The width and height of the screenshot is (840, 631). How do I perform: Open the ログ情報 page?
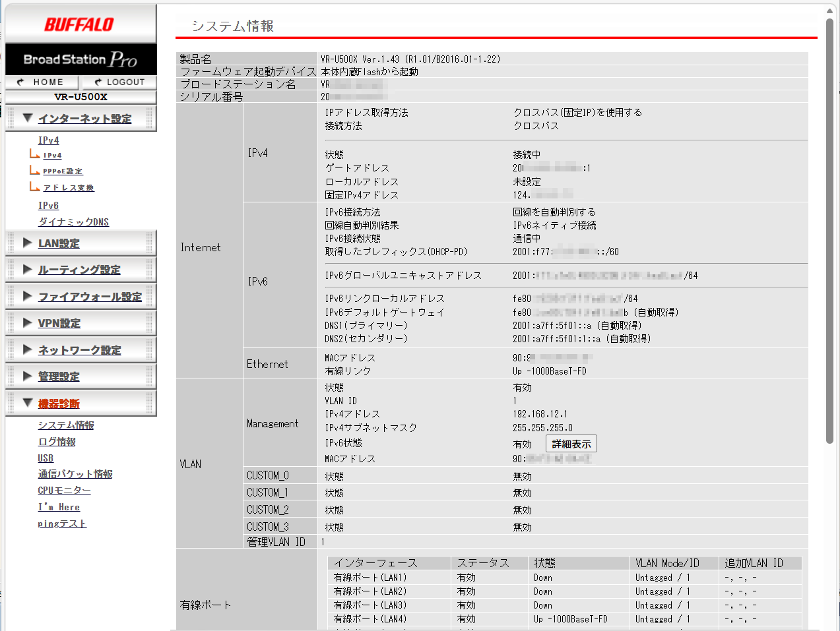point(57,442)
